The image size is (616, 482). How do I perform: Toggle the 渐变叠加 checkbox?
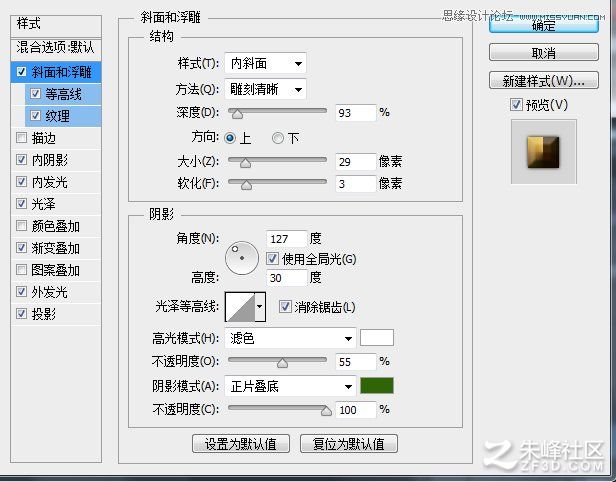click(21, 247)
